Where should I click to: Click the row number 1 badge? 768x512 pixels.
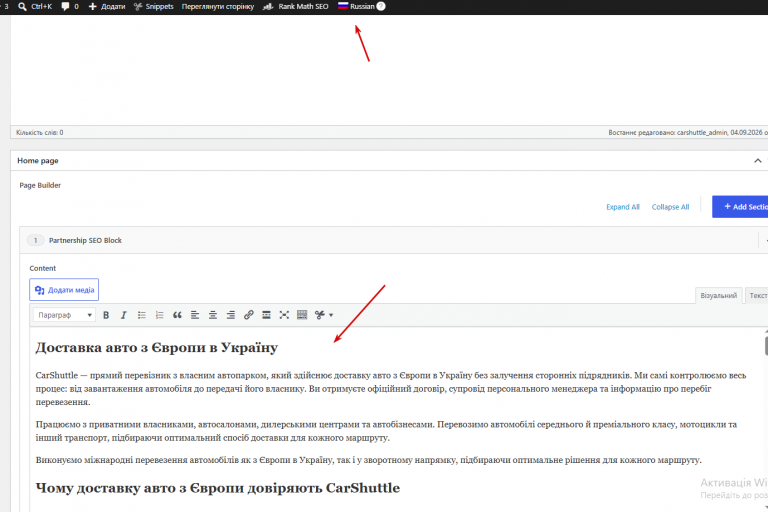tap(35, 240)
